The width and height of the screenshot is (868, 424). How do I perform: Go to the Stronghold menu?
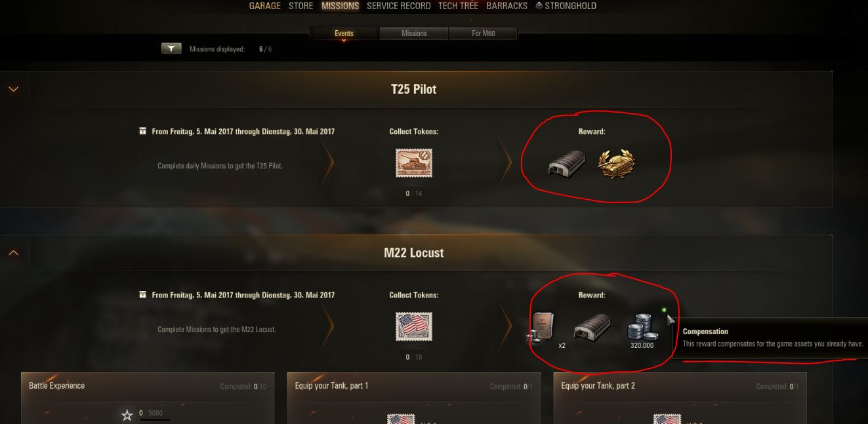click(x=566, y=6)
